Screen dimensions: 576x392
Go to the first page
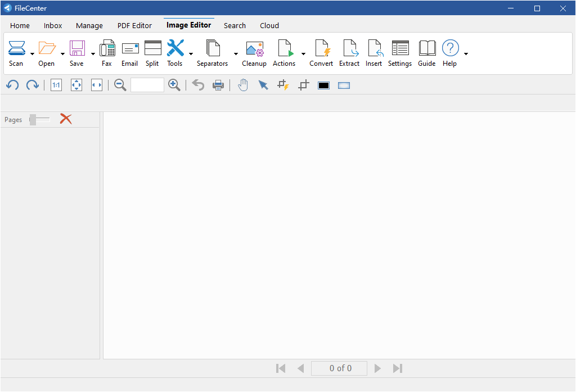point(281,368)
